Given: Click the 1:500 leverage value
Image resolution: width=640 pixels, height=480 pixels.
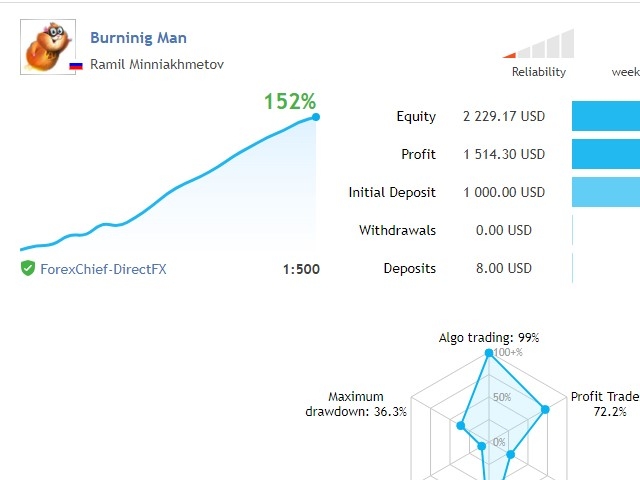Looking at the screenshot, I should point(301,268).
